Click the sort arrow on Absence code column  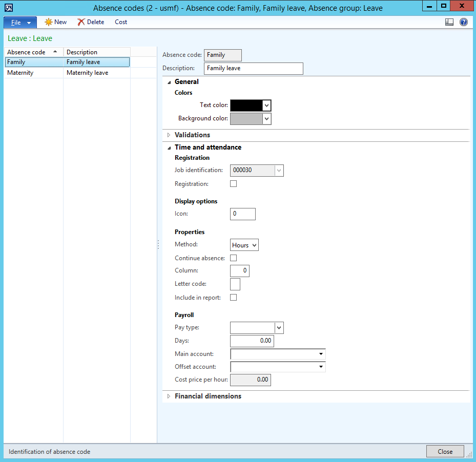55,52
